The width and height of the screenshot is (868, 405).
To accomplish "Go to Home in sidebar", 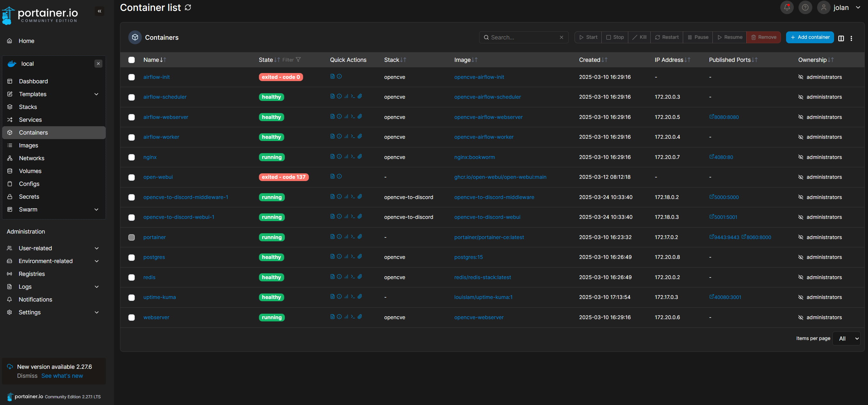I will coord(54,41).
